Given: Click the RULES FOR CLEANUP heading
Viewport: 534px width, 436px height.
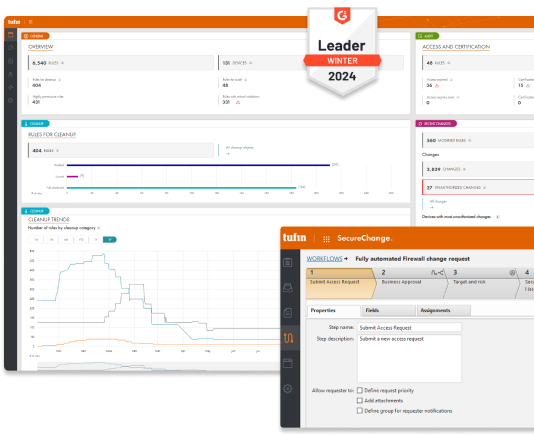Looking at the screenshot, I should click(52, 135).
